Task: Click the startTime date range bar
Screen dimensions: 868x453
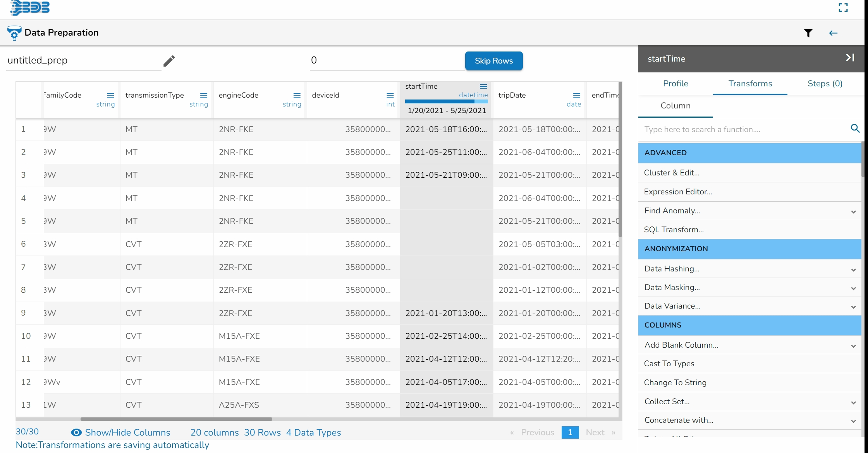Action: (446, 101)
